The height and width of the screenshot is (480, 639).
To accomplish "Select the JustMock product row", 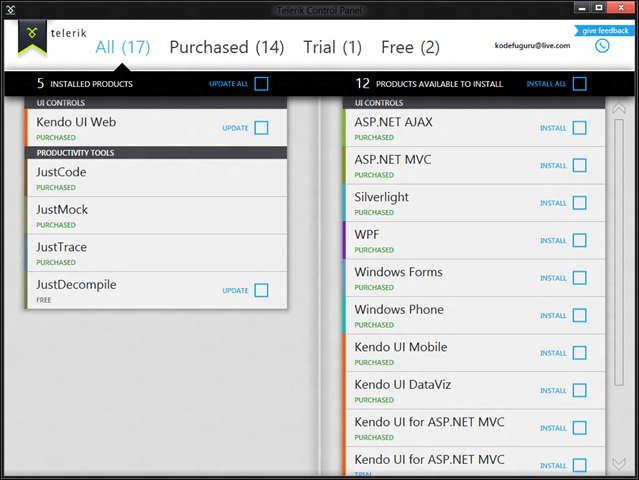I will pyautogui.click(x=156, y=215).
